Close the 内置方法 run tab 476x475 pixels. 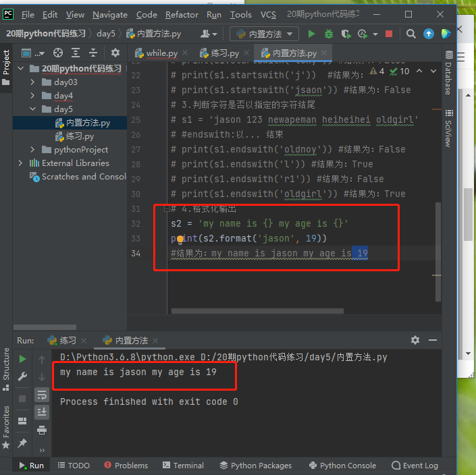click(155, 341)
